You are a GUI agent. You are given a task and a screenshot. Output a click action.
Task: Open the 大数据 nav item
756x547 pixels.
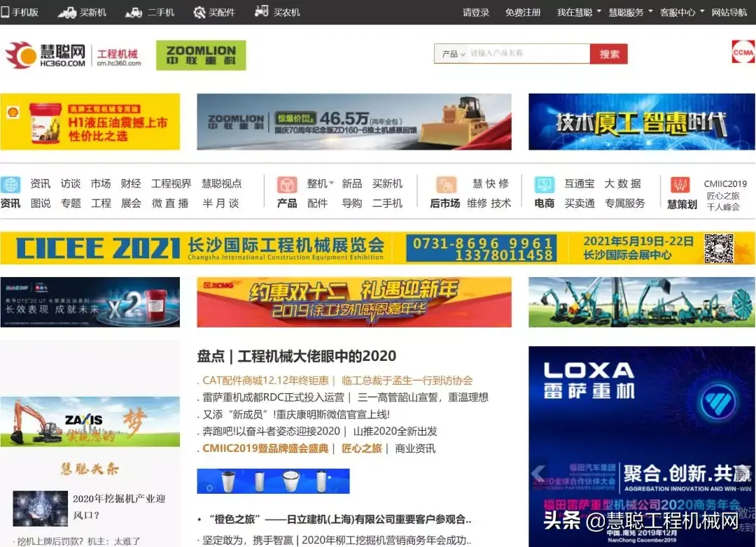623,184
